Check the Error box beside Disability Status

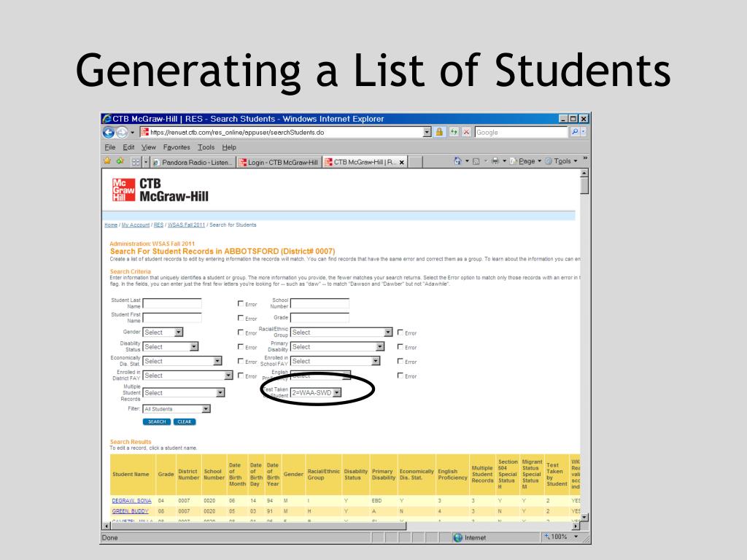pyautogui.click(x=241, y=346)
